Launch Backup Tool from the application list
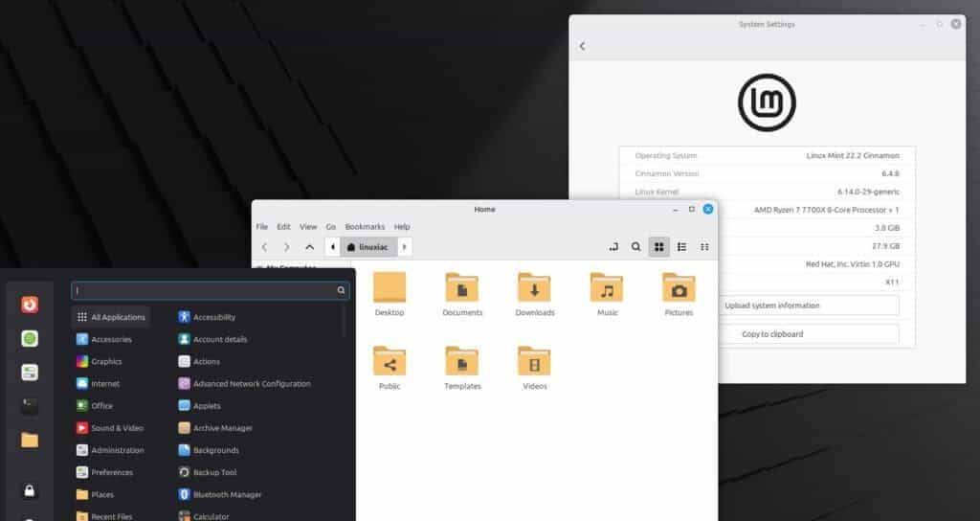This screenshot has width=980, height=521. coord(208,473)
